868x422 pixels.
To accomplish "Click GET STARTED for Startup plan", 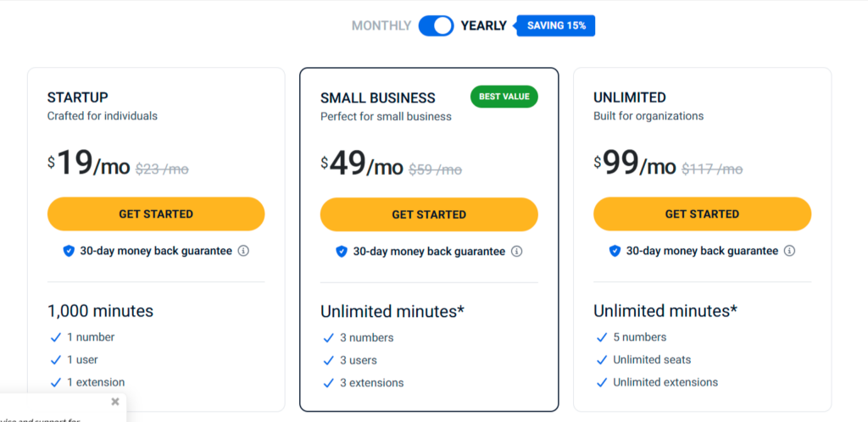I will [156, 214].
